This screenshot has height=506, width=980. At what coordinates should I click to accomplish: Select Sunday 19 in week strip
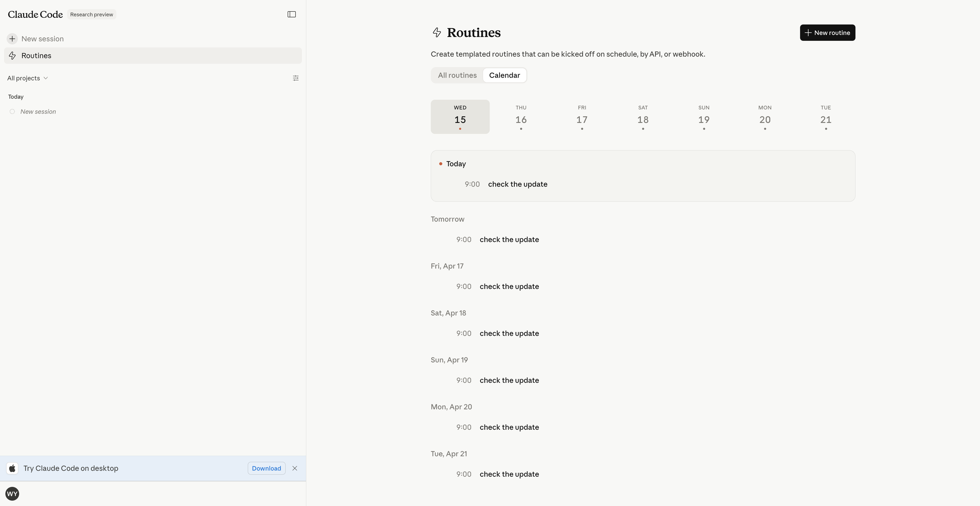pos(703,117)
